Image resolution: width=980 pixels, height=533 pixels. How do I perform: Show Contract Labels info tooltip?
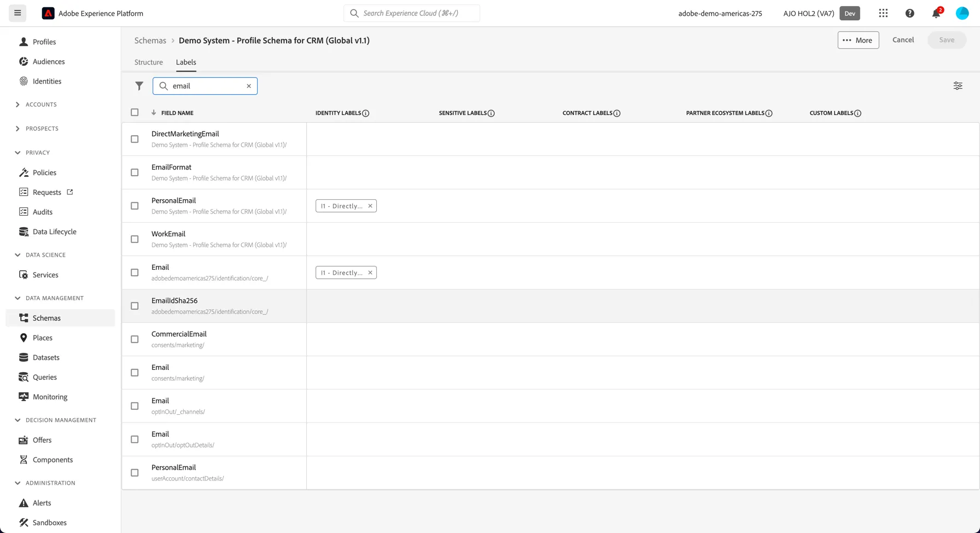[x=617, y=113]
